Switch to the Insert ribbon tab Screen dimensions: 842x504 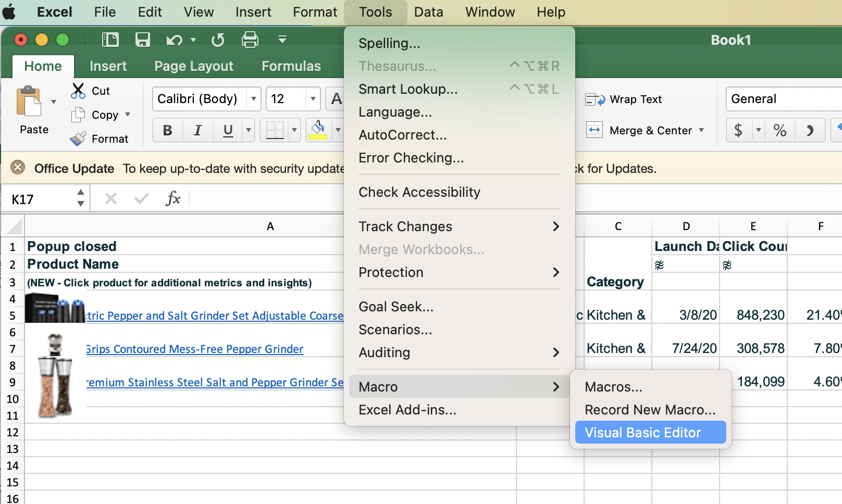pos(108,66)
